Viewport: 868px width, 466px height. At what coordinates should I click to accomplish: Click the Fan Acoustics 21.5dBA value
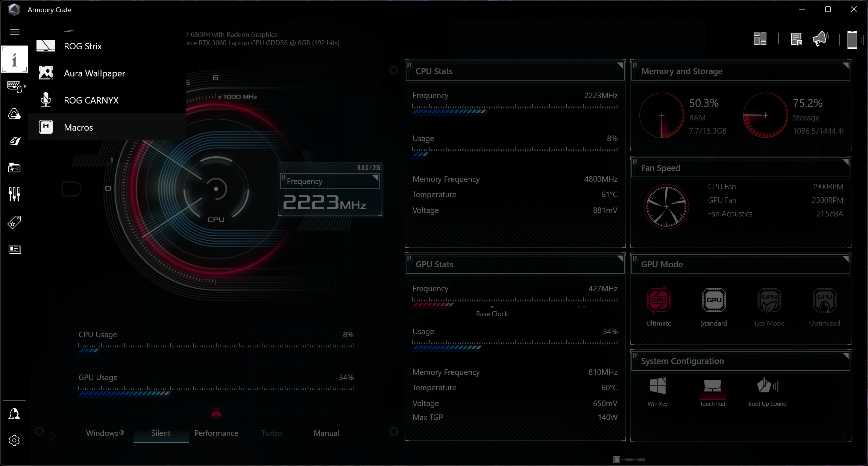[x=830, y=214]
